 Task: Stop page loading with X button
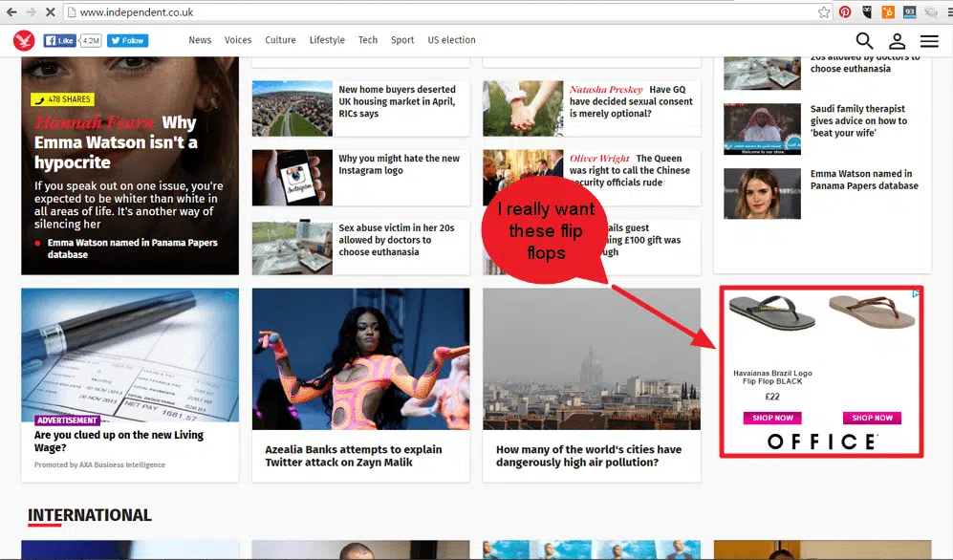point(50,12)
